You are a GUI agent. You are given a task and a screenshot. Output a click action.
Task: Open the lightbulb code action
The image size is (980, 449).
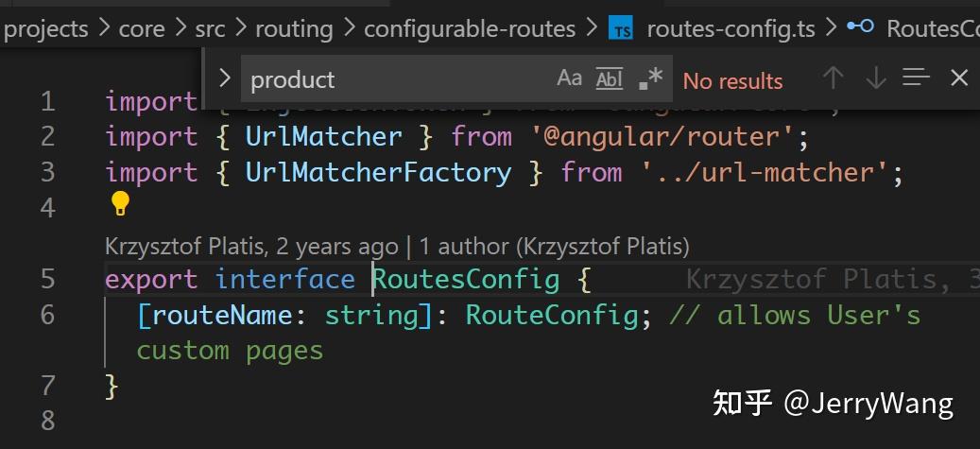coord(119,204)
